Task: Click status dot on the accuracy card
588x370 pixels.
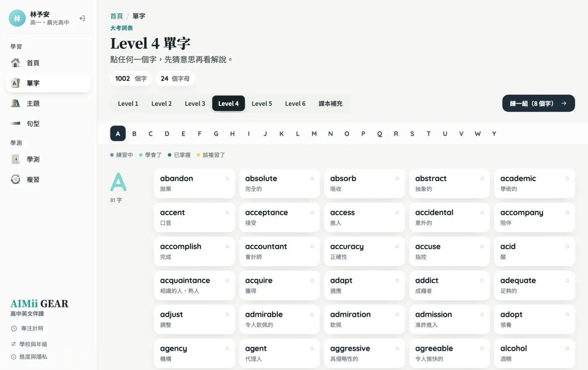Action: (x=397, y=247)
